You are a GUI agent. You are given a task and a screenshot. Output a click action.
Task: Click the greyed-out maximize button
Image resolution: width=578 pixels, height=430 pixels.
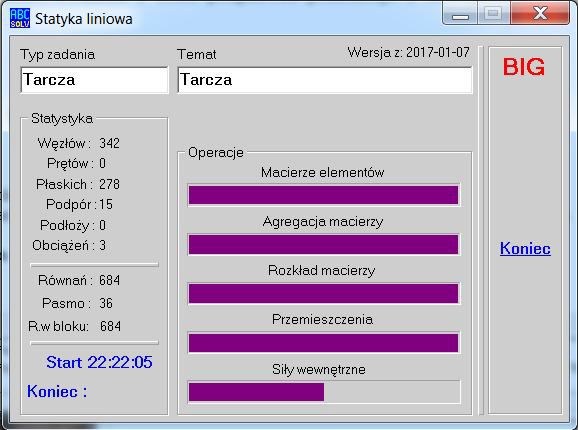pos(494,14)
